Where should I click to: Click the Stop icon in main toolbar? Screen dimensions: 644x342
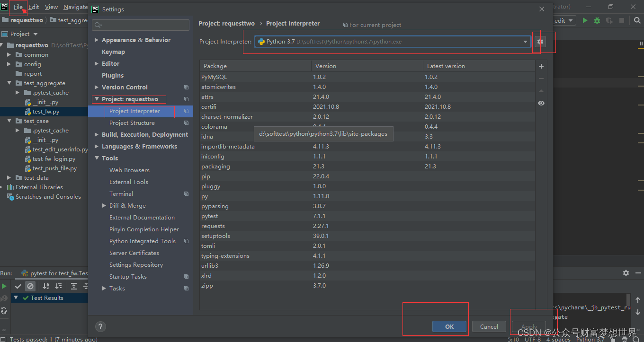(622, 20)
